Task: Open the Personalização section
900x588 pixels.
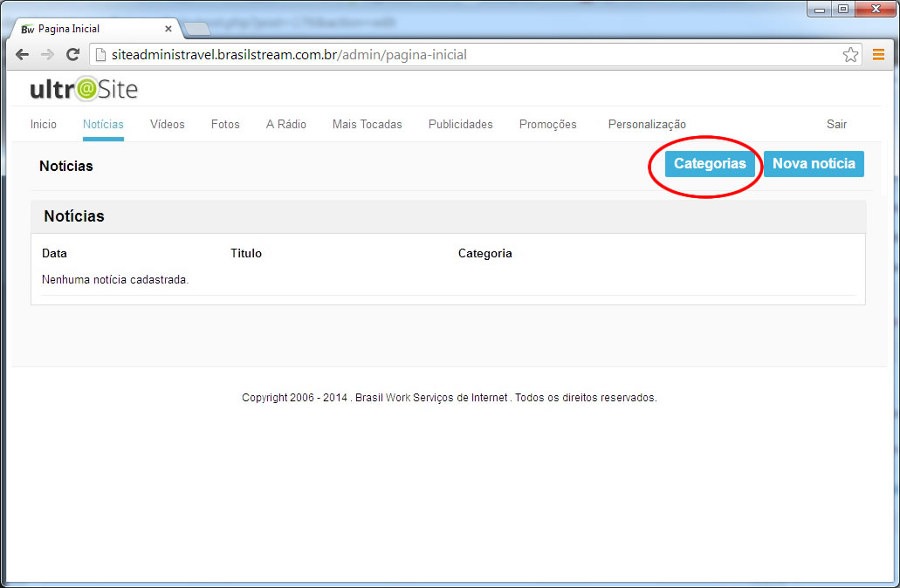Action: (647, 125)
